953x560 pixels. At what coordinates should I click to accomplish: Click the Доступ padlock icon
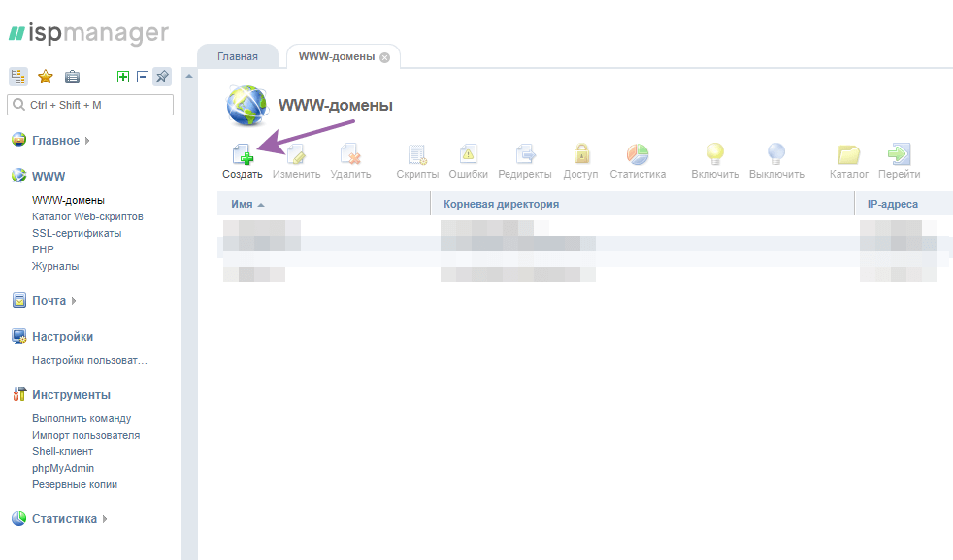pos(580,155)
